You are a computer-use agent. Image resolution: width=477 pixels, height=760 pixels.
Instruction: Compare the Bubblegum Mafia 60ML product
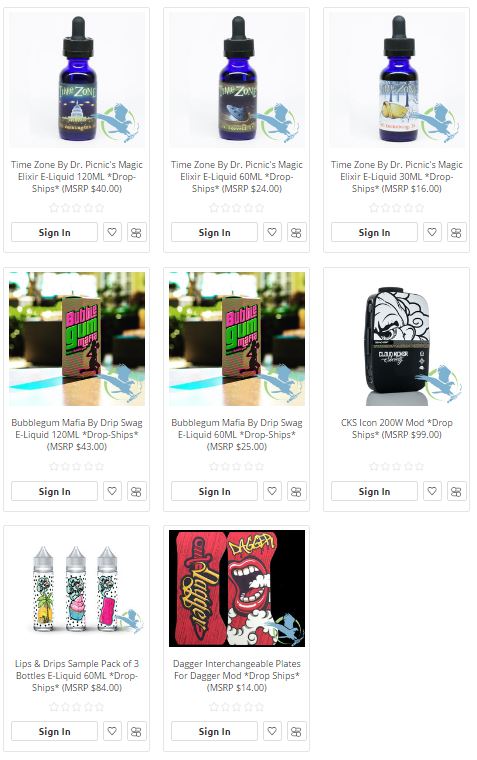[296, 491]
